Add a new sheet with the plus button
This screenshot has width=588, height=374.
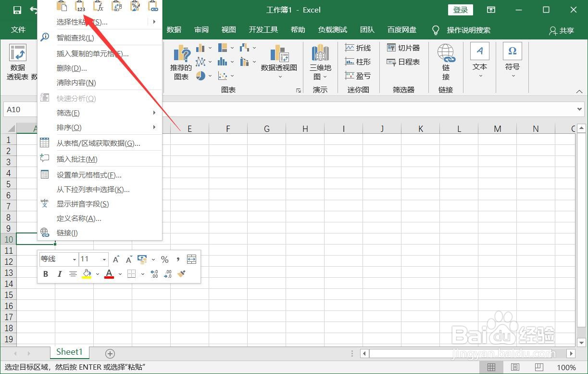[x=110, y=354]
